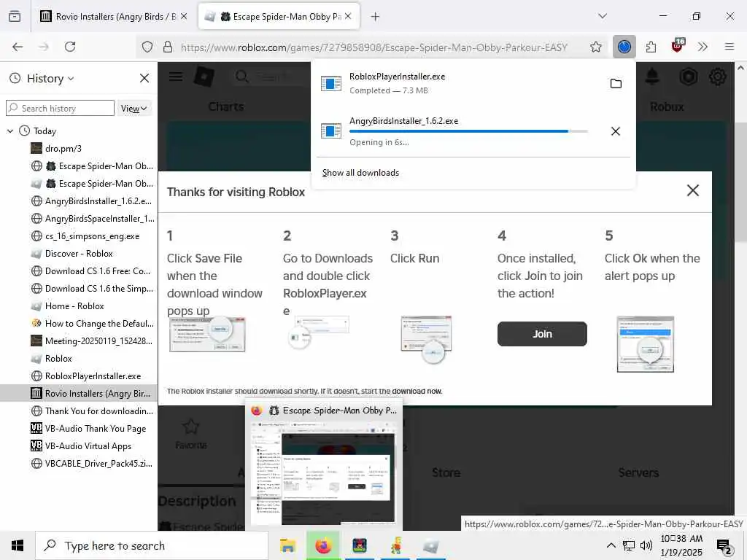Bookmark this page with the star icon
Viewport: 747px width, 560px height.
pos(595,47)
